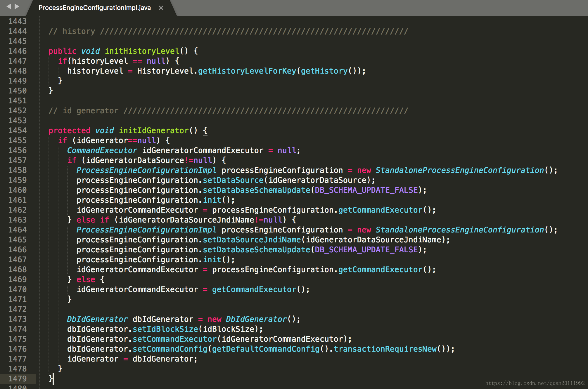Click the initIdGenerator method name
This screenshot has height=389, width=588.
[154, 131]
